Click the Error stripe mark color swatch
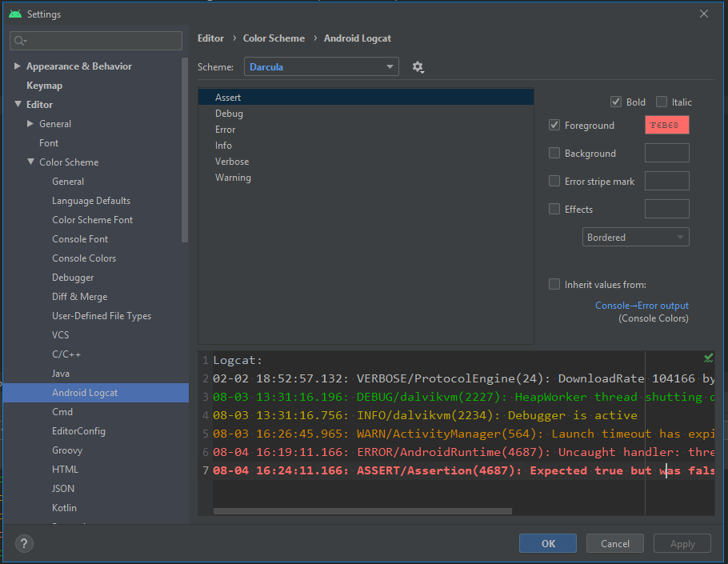Viewport: 728px width, 564px height. pyautogui.click(x=666, y=181)
